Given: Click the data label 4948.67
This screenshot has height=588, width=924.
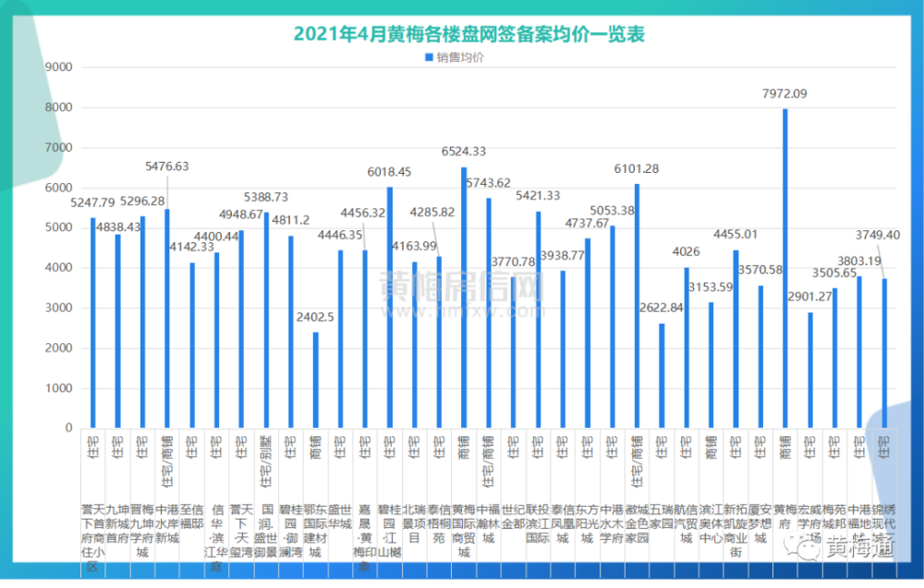Looking at the screenshot, I should [x=241, y=214].
